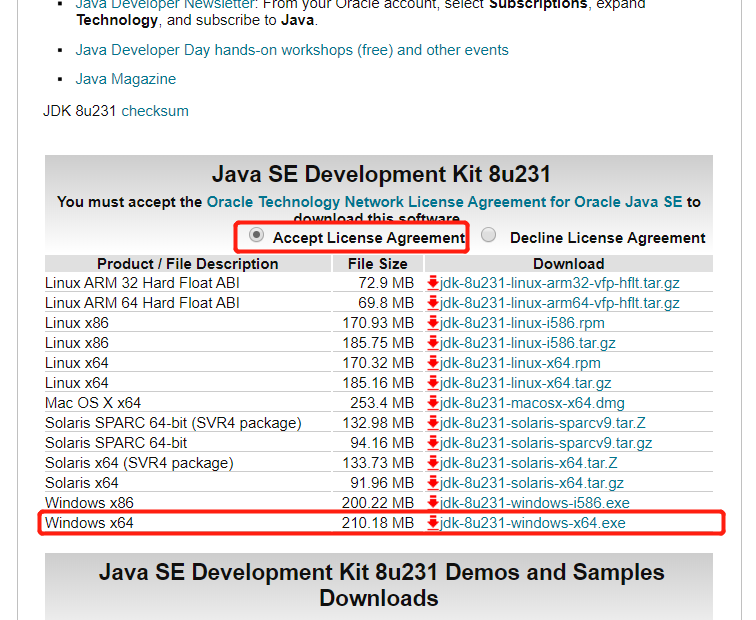Screen dimensions: 756x620
Task: Click the 210.18 MB file size cell
Action: tap(378, 523)
